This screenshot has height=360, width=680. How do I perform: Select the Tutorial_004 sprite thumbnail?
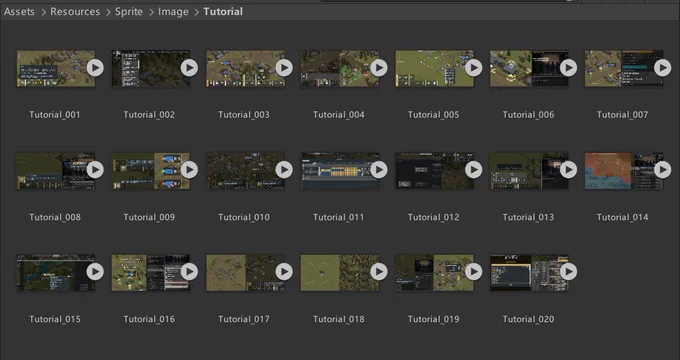[x=340, y=68]
